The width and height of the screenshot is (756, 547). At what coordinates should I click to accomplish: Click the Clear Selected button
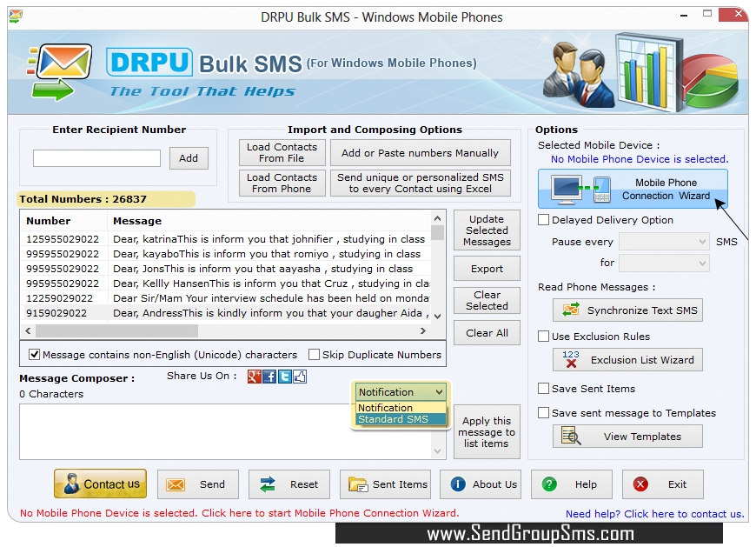(487, 301)
